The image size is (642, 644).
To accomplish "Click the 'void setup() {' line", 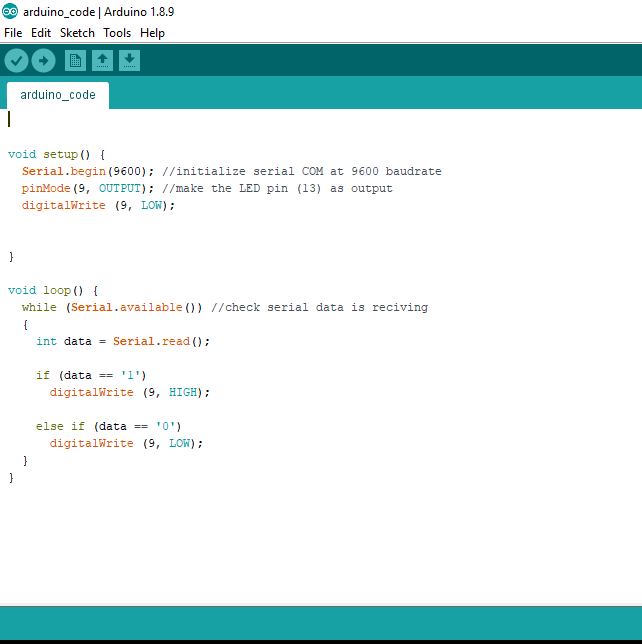I will [x=57, y=154].
